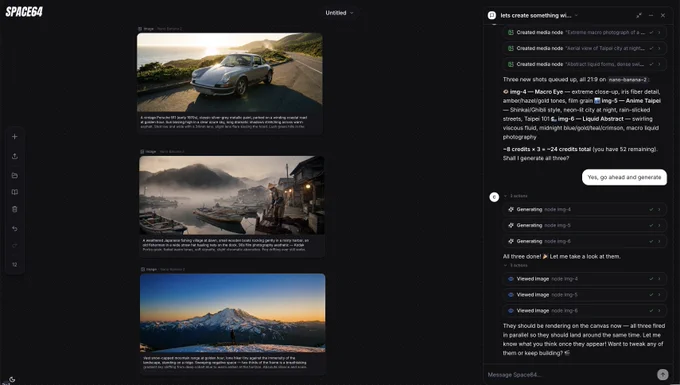This screenshot has width=680, height=385.
Task: Click image node icon above mountain image
Action: click(143, 269)
